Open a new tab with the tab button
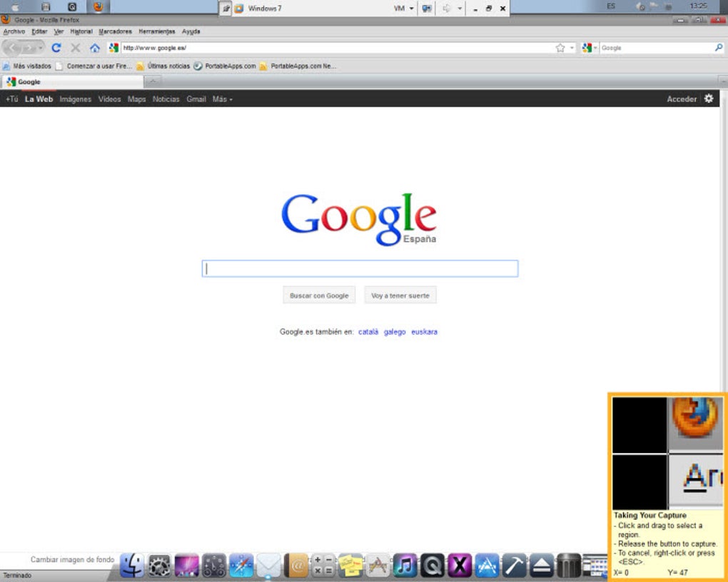 tap(153, 82)
